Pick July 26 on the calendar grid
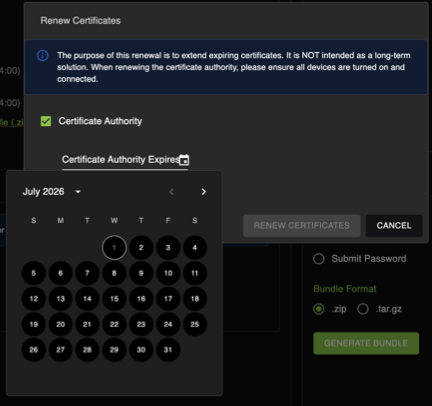 [34, 350]
